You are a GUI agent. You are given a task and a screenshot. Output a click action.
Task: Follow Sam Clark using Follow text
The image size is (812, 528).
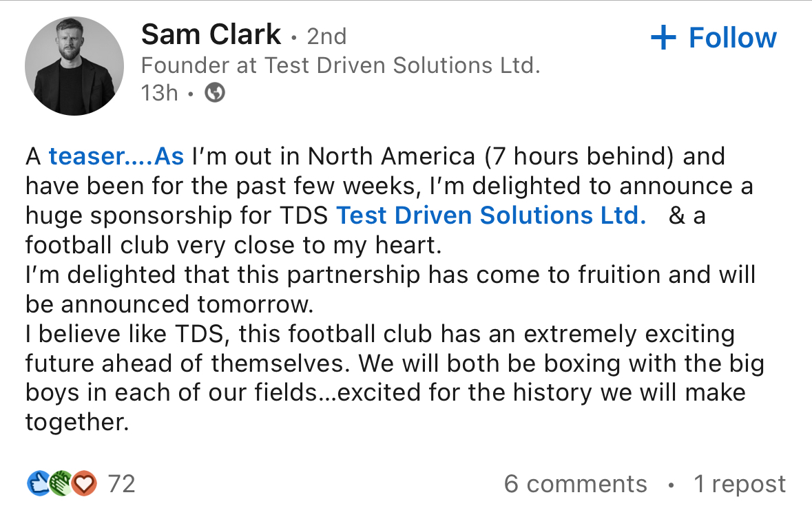tap(732, 38)
